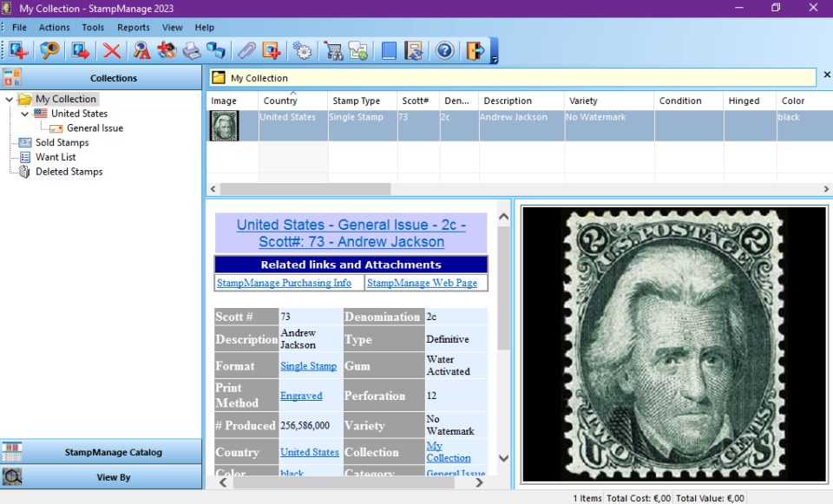The image size is (833, 504).
Task: Click the Total Value status bar entry
Action: click(x=710, y=498)
